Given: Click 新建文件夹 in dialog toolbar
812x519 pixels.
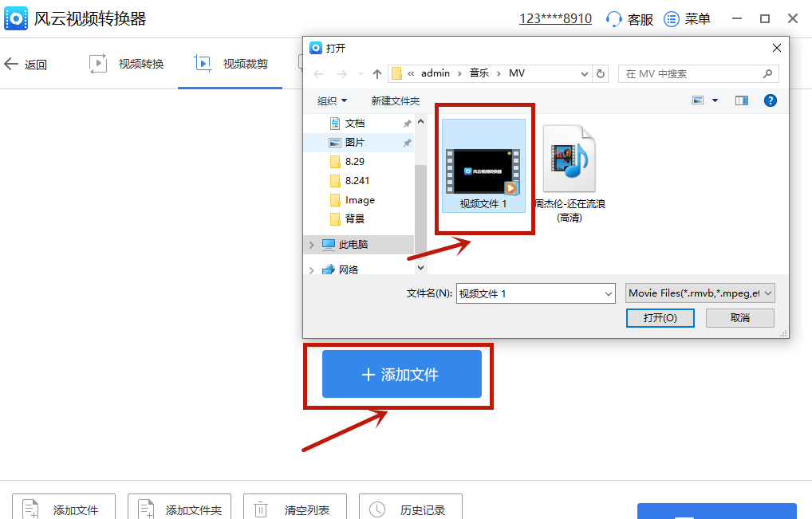Looking at the screenshot, I should tap(395, 101).
